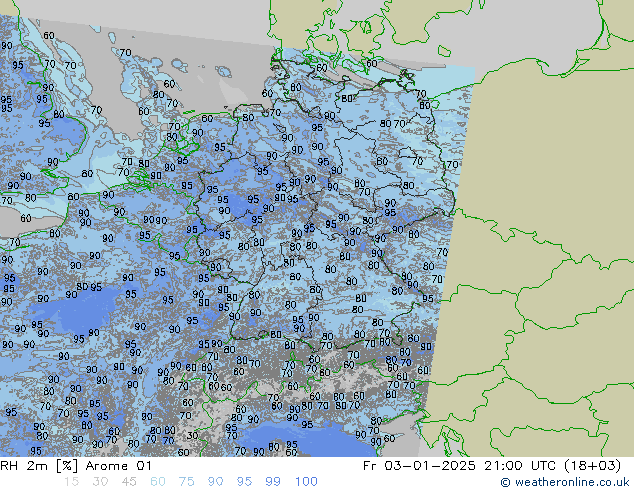Select the legend value "45"

pyautogui.click(x=129, y=482)
